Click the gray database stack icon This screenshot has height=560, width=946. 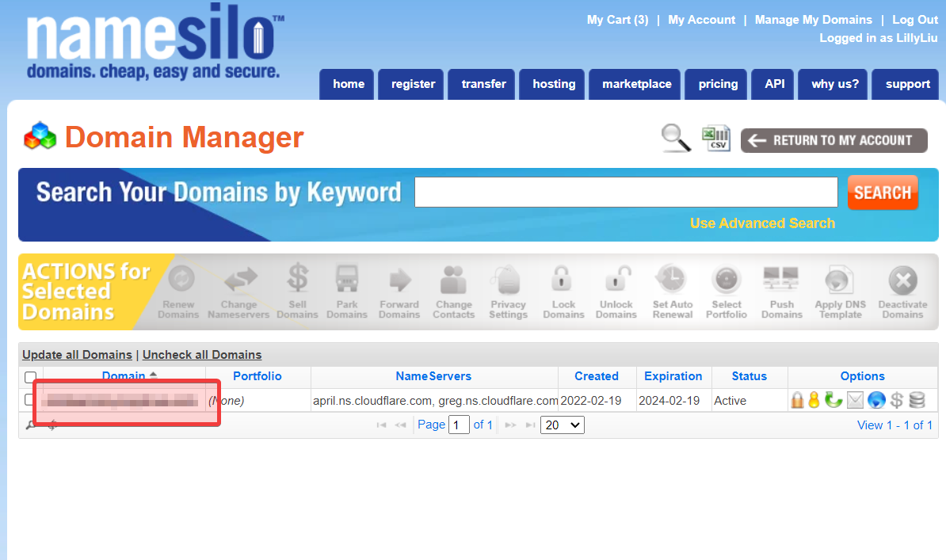917,400
